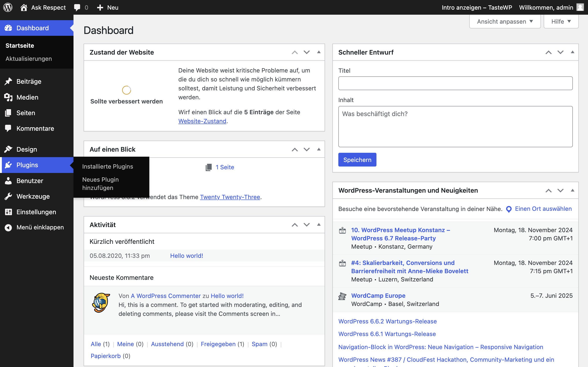Collapse the Zustand der Website panel
This screenshot has width=588, height=367.
tap(319, 52)
